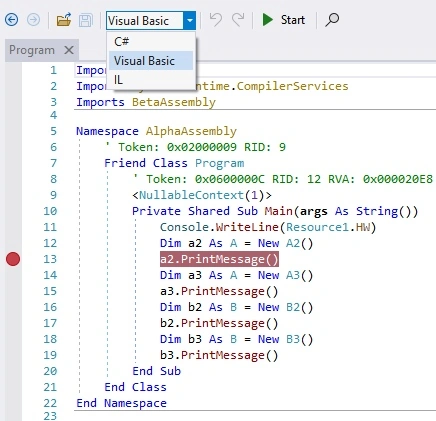This screenshot has width=436, height=421.
Task: Click the String type on line 10
Action: (377, 211)
